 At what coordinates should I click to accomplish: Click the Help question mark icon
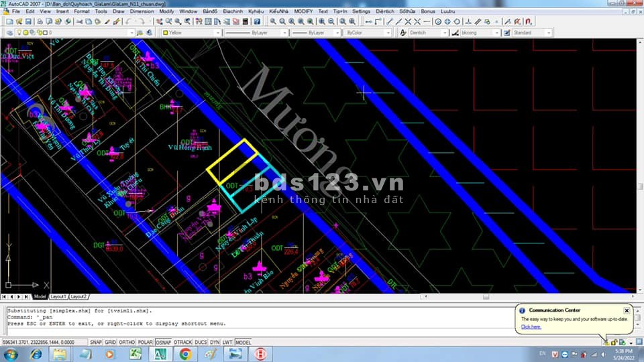click(x=257, y=21)
